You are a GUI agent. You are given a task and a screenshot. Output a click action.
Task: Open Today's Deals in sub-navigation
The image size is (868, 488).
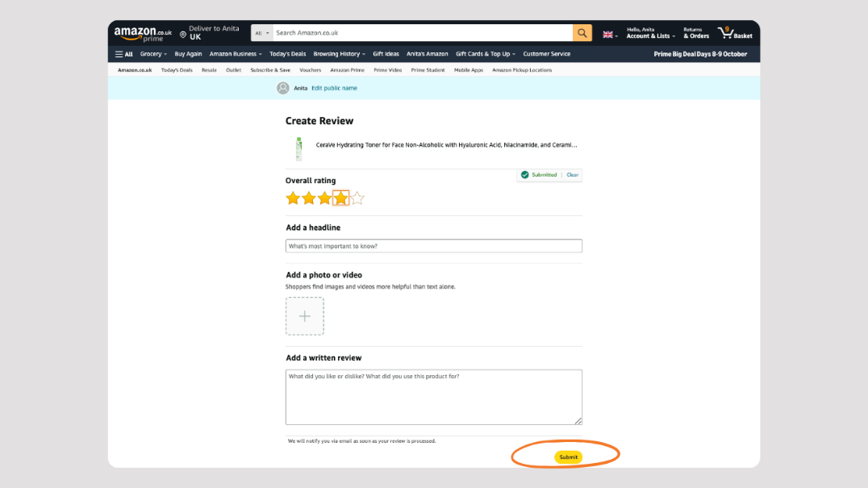point(177,70)
